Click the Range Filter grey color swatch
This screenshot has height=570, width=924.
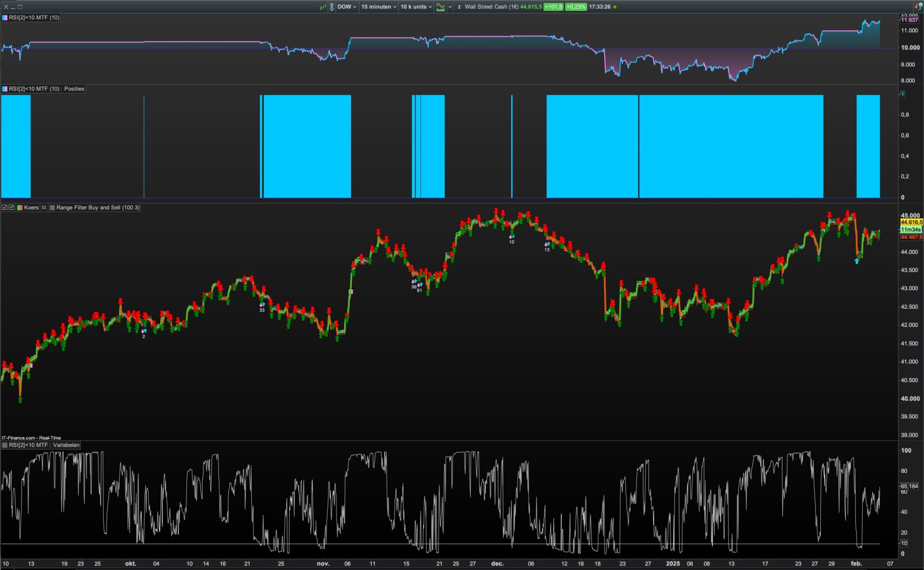tap(52, 208)
